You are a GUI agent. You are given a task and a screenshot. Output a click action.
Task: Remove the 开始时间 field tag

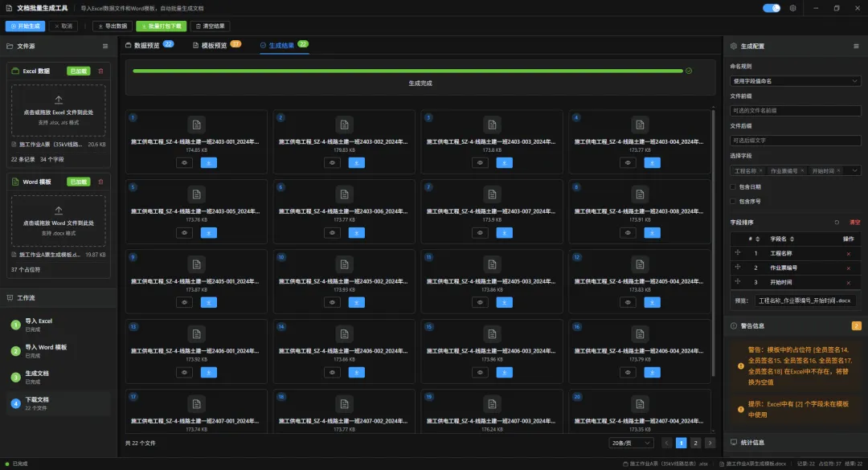point(838,170)
